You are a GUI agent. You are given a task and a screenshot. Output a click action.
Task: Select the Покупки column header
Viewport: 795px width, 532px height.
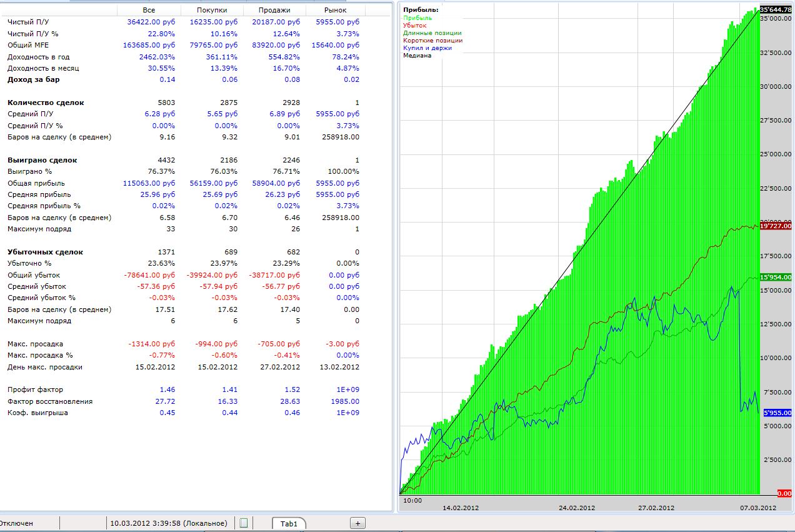tap(212, 10)
